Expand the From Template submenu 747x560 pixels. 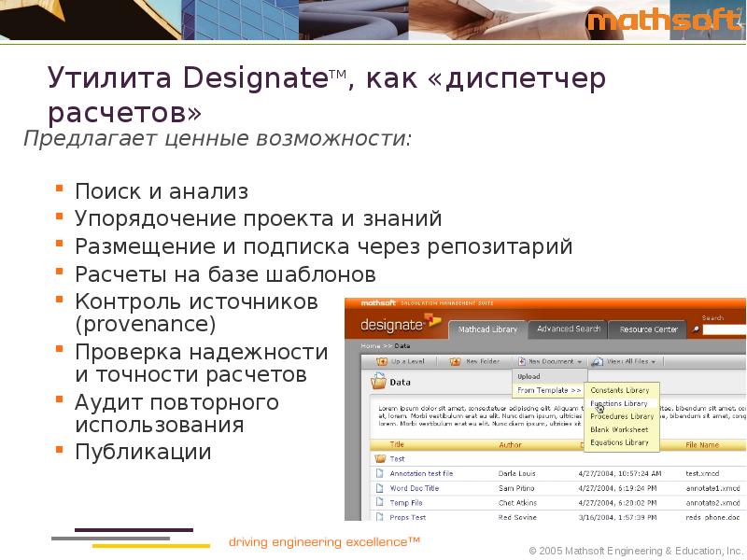[x=549, y=390]
